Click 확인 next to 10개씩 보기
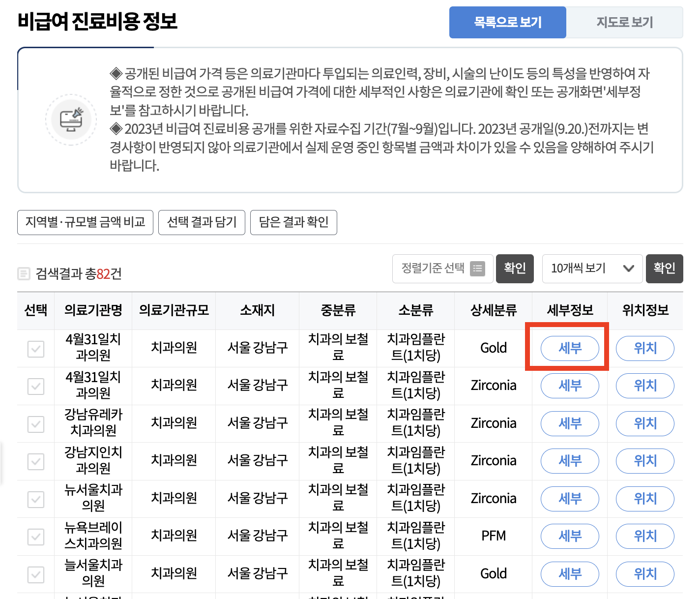This screenshot has width=700, height=599. 664,269
